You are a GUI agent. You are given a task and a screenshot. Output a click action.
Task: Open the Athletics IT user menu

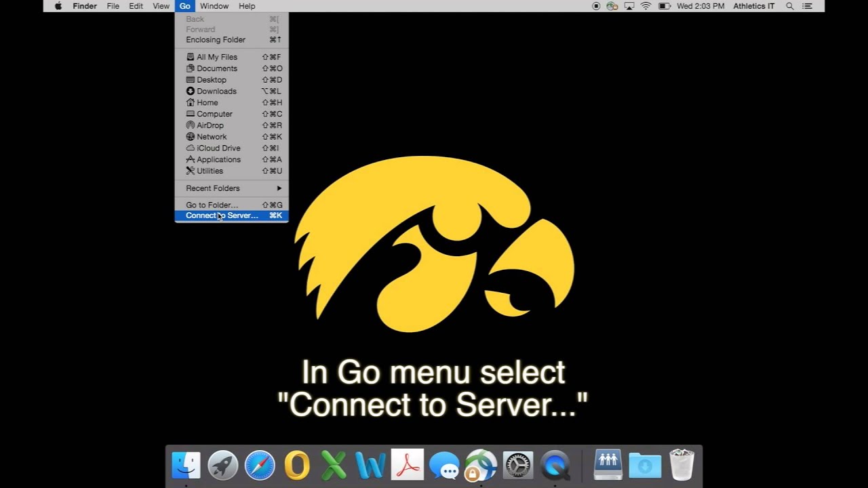[x=753, y=6]
